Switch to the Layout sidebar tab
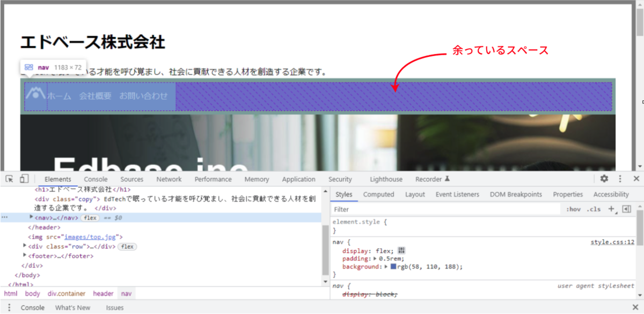 pyautogui.click(x=415, y=194)
